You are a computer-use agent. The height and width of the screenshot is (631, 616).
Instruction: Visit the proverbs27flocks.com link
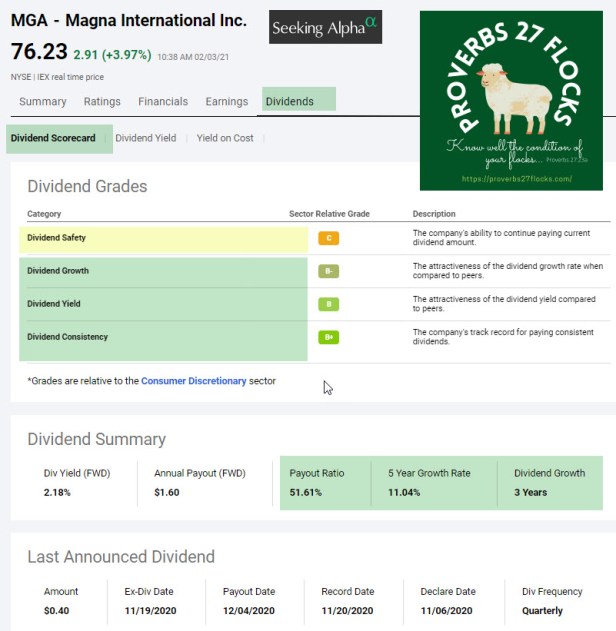click(x=517, y=179)
